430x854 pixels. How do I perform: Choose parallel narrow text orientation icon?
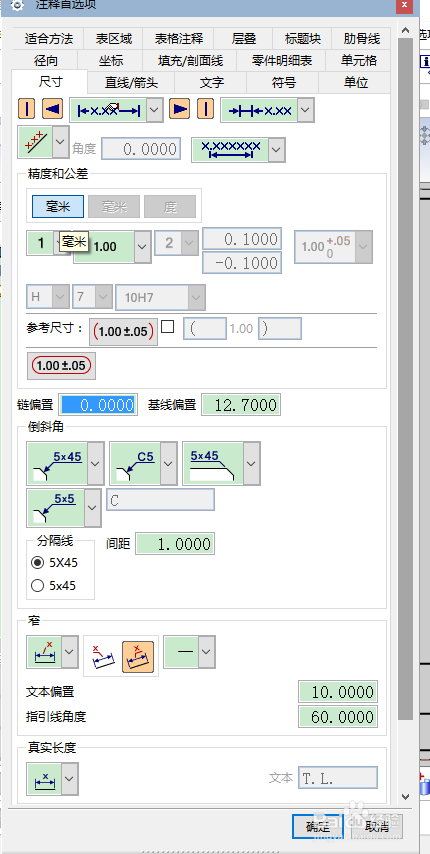click(138, 656)
